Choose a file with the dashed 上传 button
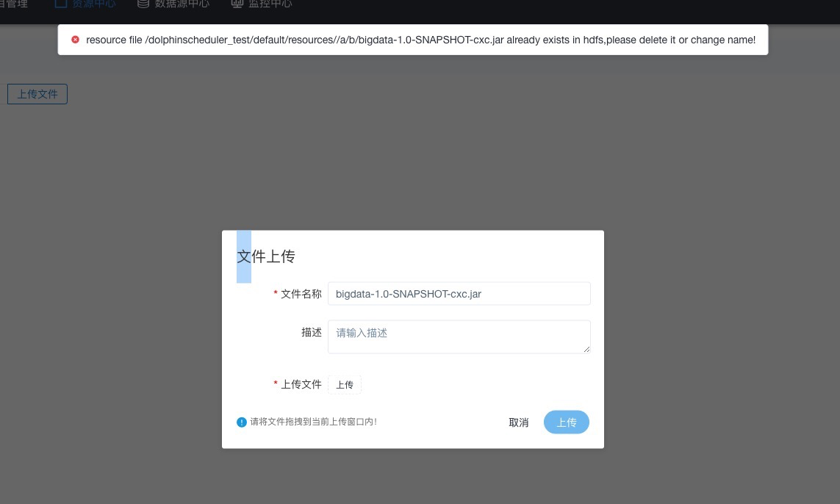840x504 pixels. [x=345, y=384]
